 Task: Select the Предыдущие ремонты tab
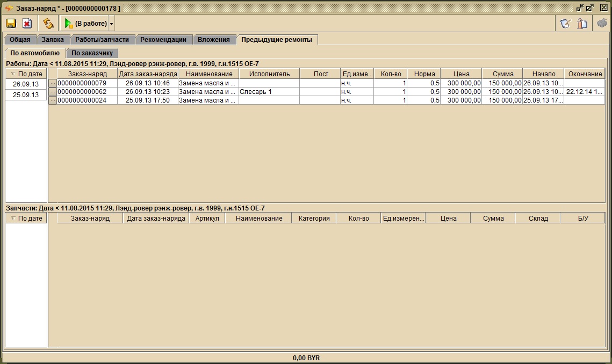[277, 39]
